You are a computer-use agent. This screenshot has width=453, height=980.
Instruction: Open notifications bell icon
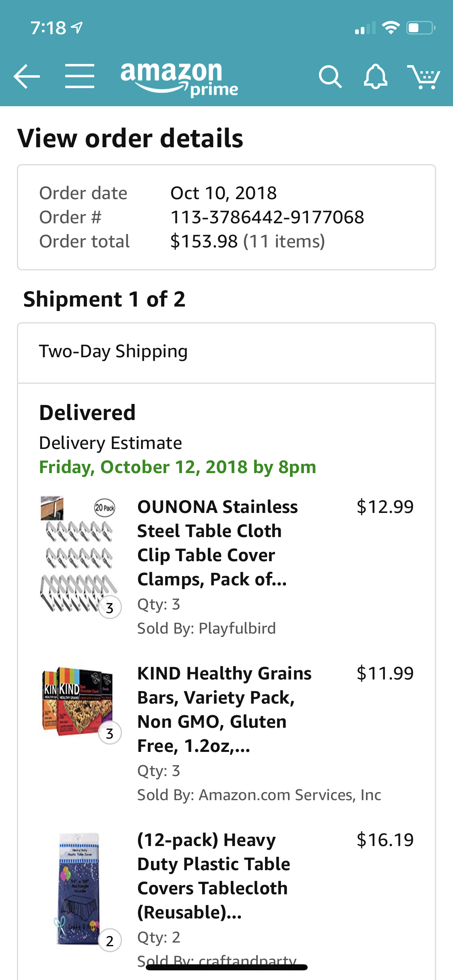(375, 76)
